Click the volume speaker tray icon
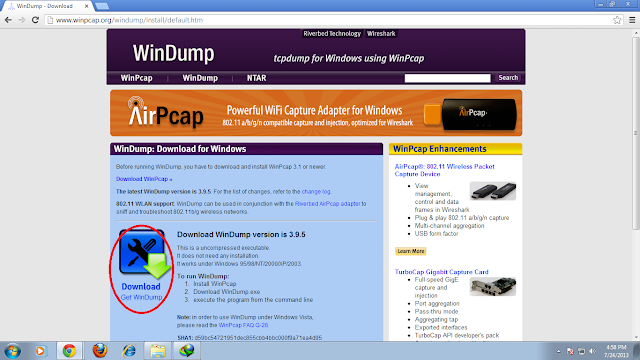The width and height of the screenshot is (640, 360). pos(593,351)
